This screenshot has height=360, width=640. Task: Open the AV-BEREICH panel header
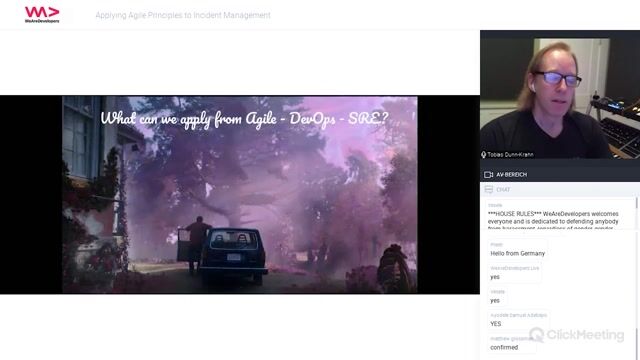coord(560,174)
